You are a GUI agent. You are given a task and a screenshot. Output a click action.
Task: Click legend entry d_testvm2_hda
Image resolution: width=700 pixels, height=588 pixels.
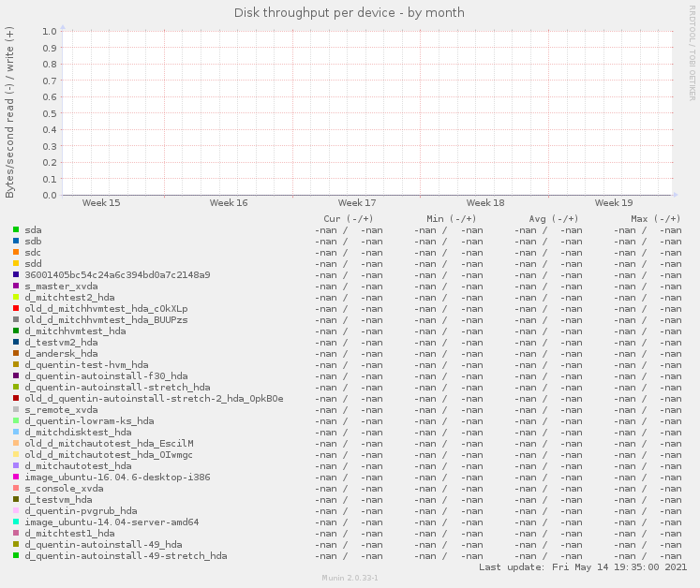(x=61, y=342)
